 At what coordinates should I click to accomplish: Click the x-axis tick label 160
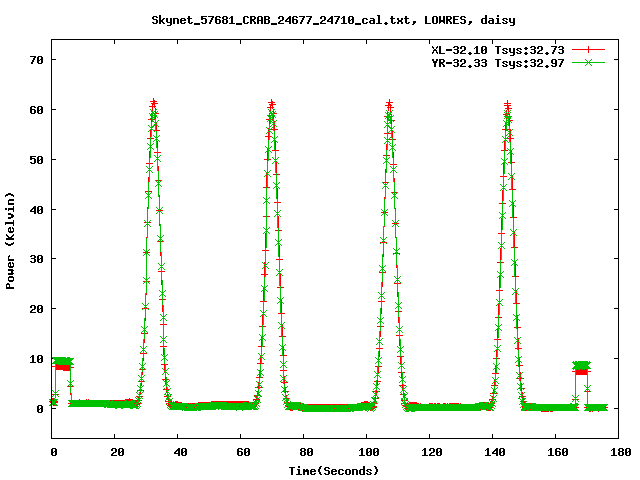558,452
